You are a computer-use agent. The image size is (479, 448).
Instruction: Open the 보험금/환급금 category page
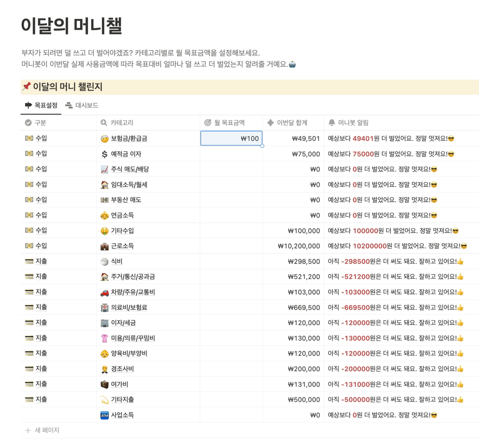pos(129,138)
